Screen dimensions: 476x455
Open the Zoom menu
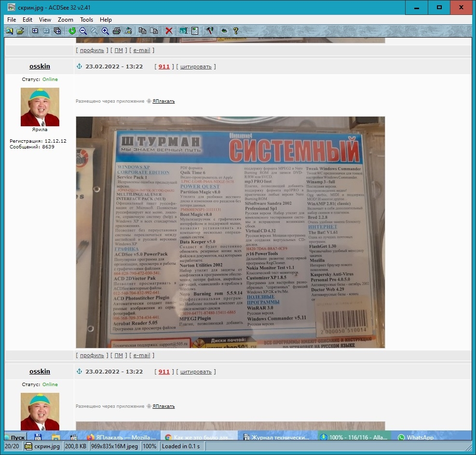[x=65, y=20]
